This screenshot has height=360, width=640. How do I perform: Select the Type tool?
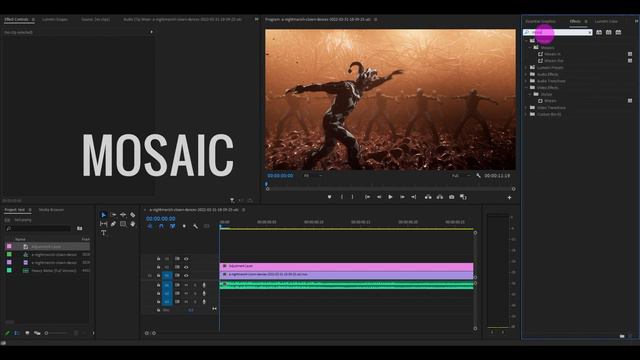pos(103,233)
